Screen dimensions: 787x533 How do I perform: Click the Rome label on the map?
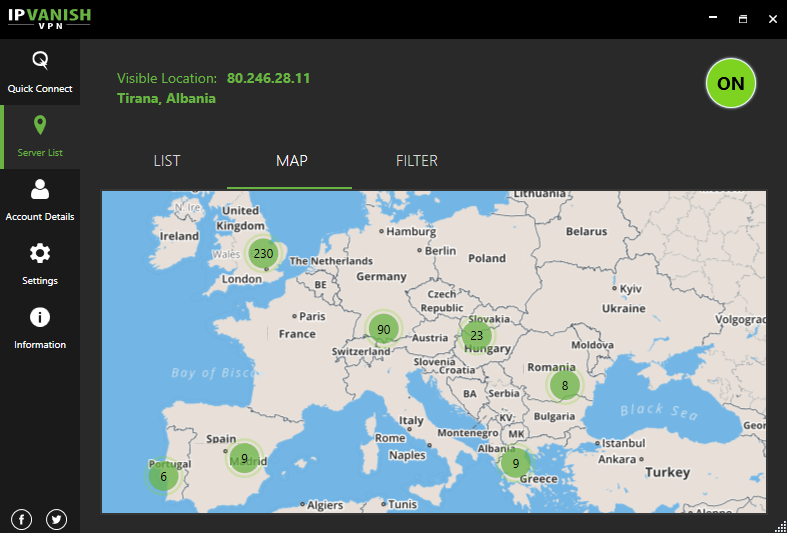(390, 438)
